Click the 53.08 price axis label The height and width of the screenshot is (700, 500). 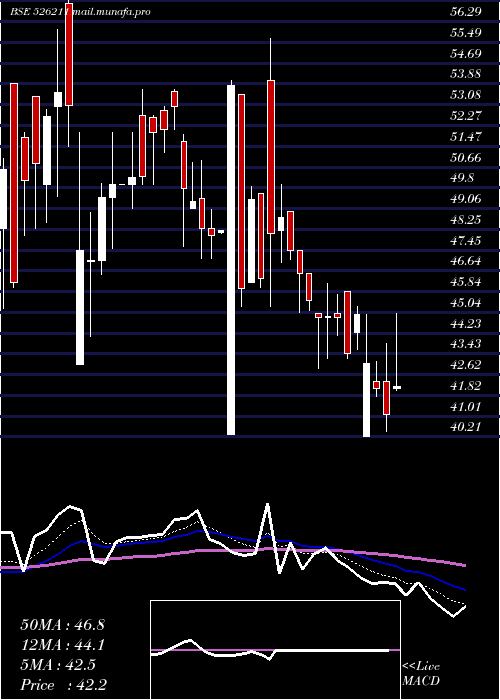[466, 95]
